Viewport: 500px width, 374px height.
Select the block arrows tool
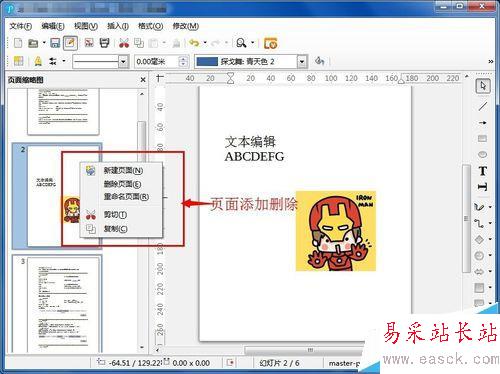tap(479, 271)
